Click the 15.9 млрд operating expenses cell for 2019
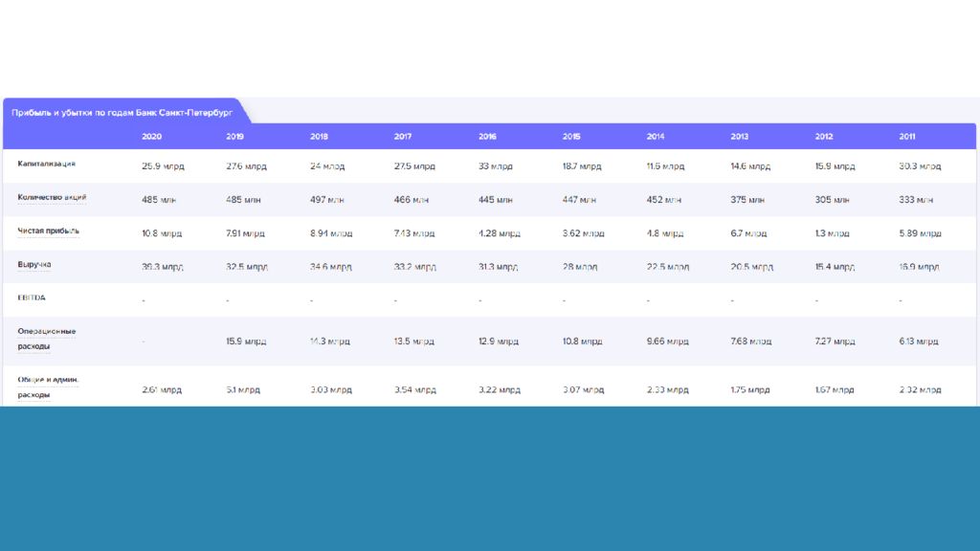The height and width of the screenshot is (551, 980). 246,342
